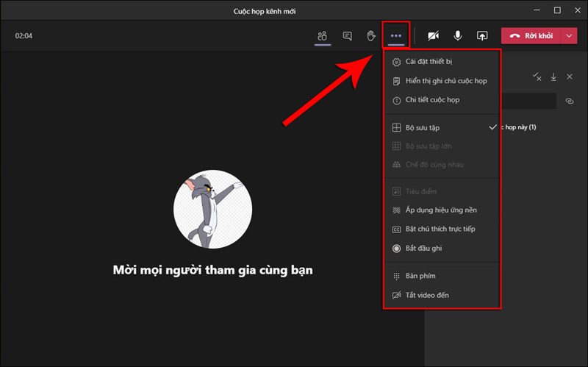Image resolution: width=588 pixels, height=367 pixels.
Task: Expand the leave options dropdown arrow
Action: click(569, 35)
